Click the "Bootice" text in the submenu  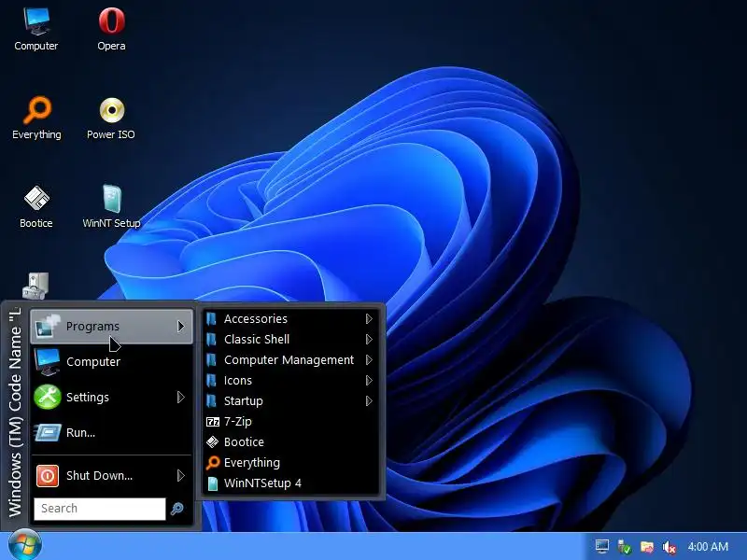pos(244,441)
